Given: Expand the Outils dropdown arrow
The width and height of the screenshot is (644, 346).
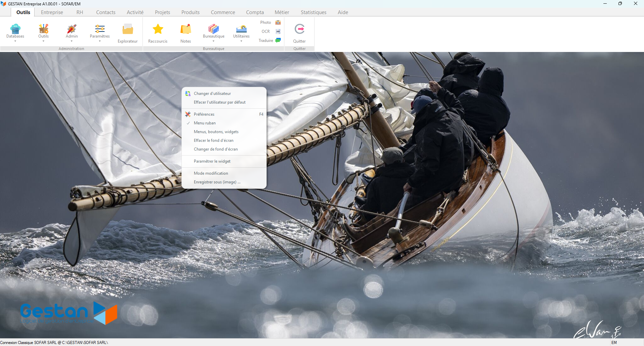Looking at the screenshot, I should (43, 41).
